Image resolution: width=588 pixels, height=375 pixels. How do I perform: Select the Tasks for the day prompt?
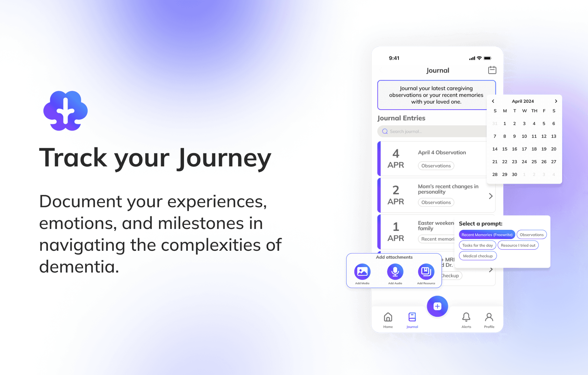(x=477, y=245)
